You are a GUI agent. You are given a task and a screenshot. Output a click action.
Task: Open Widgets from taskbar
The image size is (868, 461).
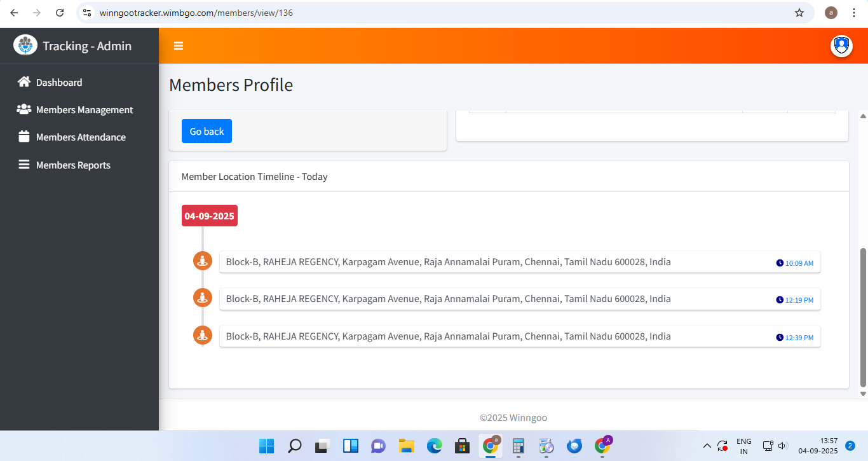click(x=351, y=446)
